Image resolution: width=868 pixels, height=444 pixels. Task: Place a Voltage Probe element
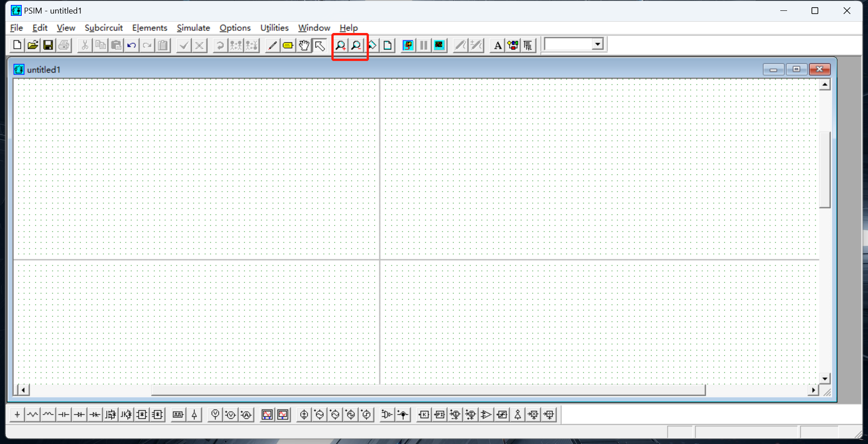pyautogui.click(x=215, y=414)
